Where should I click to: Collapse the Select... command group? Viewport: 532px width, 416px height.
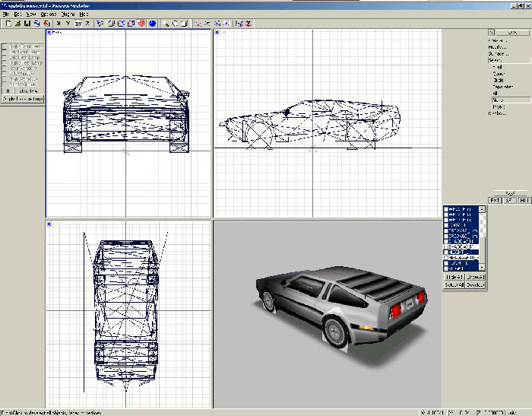509,60
